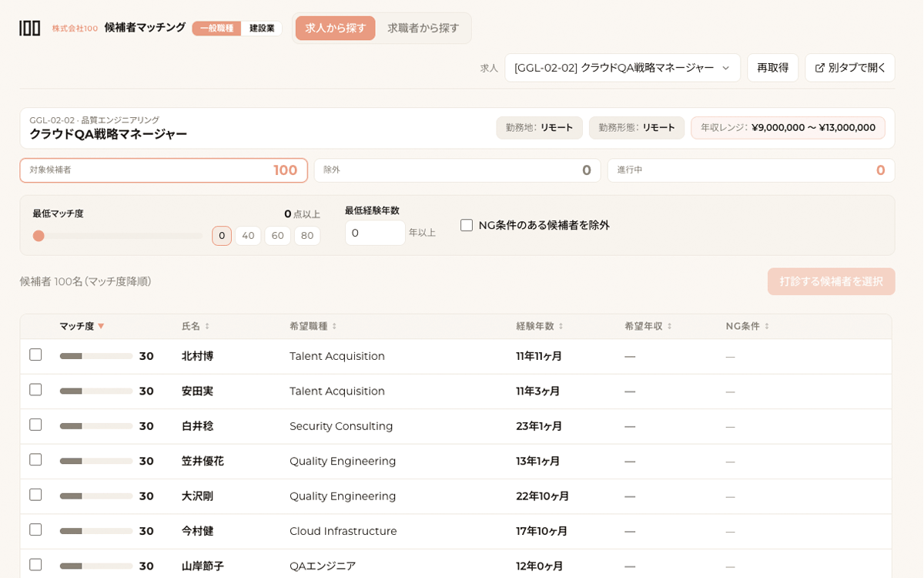Select the 求人から探す tab
The image size is (924, 578).
click(336, 28)
